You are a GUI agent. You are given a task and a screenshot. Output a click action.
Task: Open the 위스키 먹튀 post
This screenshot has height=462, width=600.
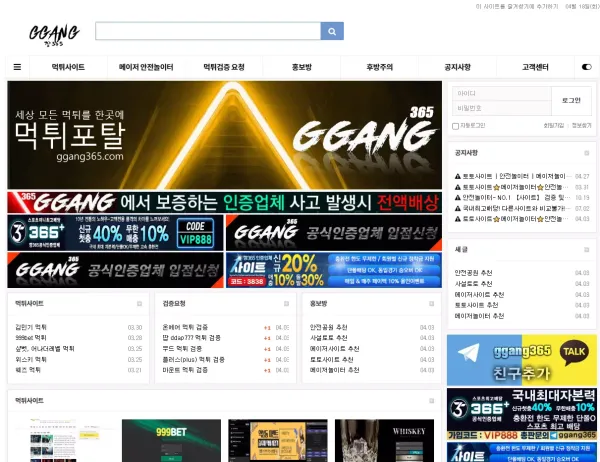pos(31,359)
